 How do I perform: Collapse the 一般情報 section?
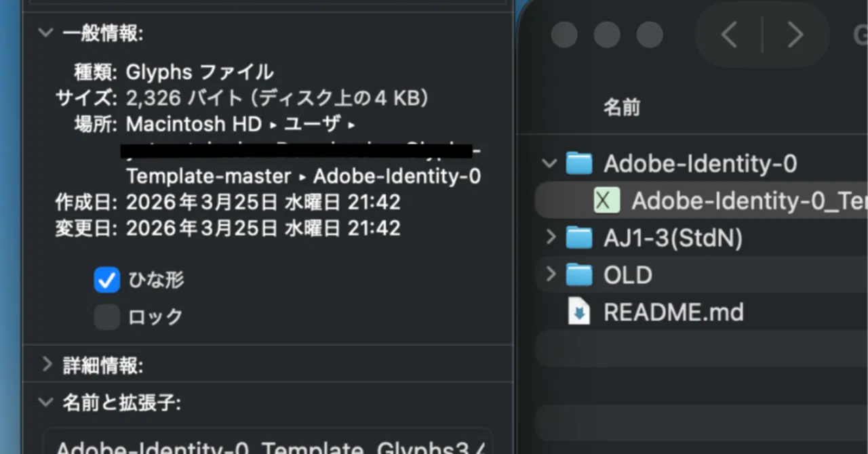click(45, 33)
